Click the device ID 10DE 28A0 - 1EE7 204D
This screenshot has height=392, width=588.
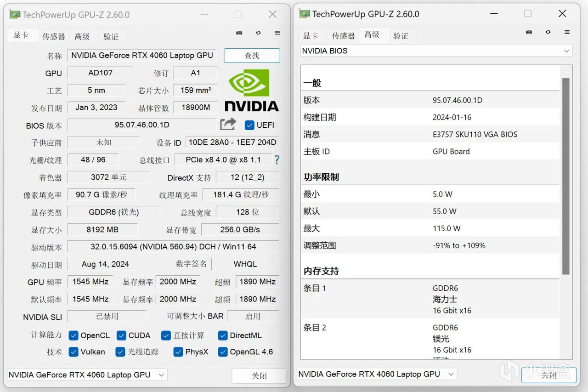(232, 142)
